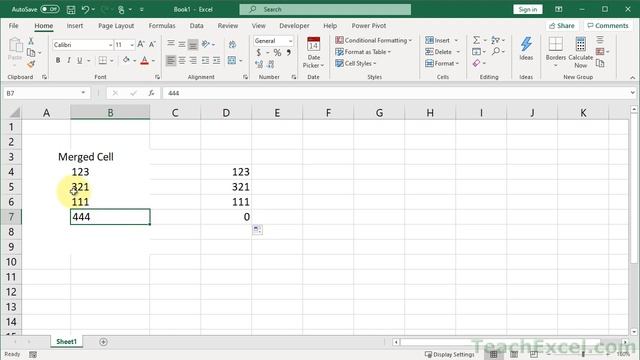The height and width of the screenshot is (360, 640).
Task: Undo the last action
Action: click(85, 9)
